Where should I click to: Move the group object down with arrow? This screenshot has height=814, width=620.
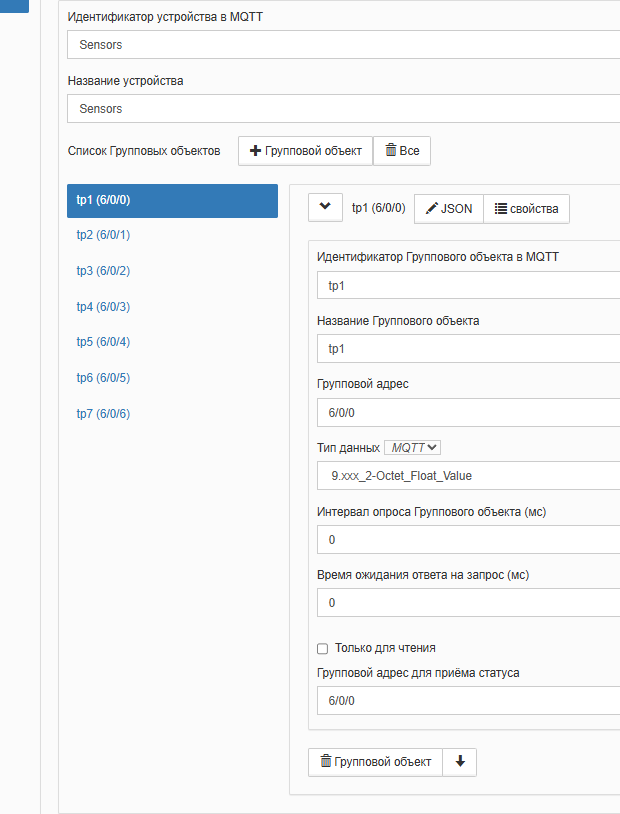point(460,762)
